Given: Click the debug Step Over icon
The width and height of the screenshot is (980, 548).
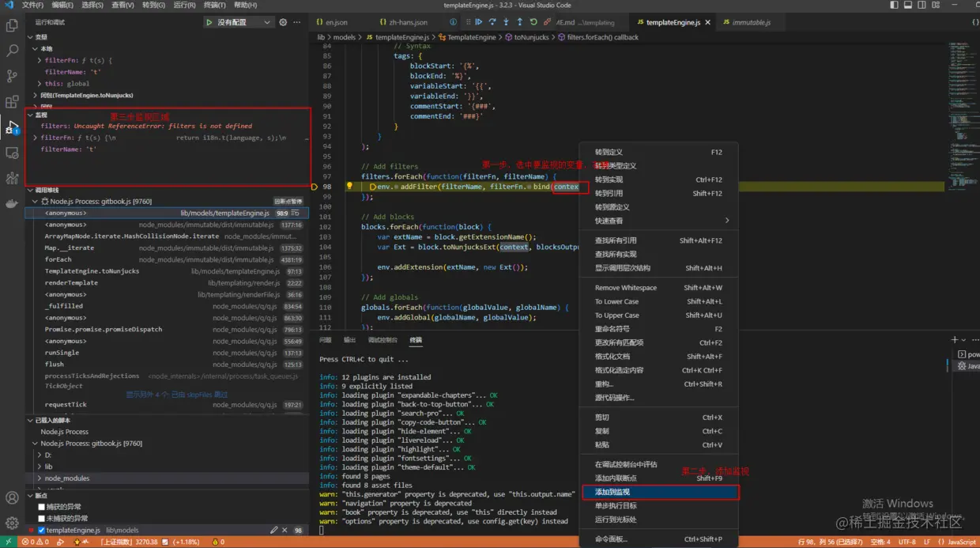Looking at the screenshot, I should [492, 22].
